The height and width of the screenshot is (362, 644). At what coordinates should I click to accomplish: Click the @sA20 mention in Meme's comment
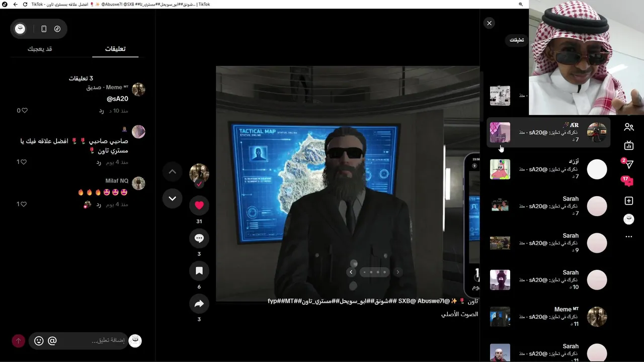tap(117, 99)
